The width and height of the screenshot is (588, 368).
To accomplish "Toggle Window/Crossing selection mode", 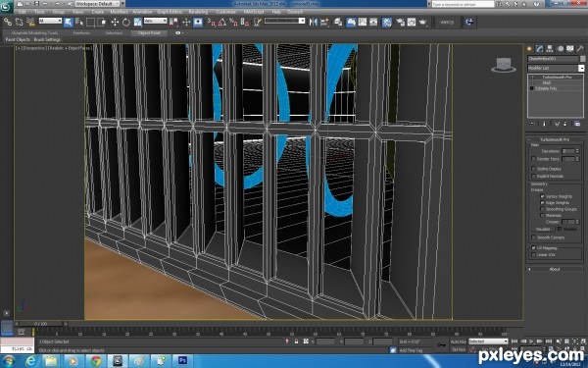I will point(102,23).
